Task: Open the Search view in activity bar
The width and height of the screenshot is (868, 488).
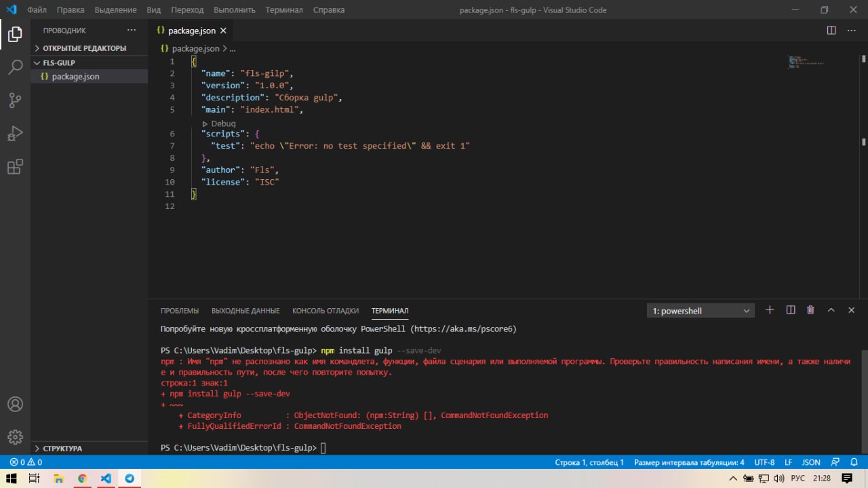Action: pyautogui.click(x=15, y=67)
